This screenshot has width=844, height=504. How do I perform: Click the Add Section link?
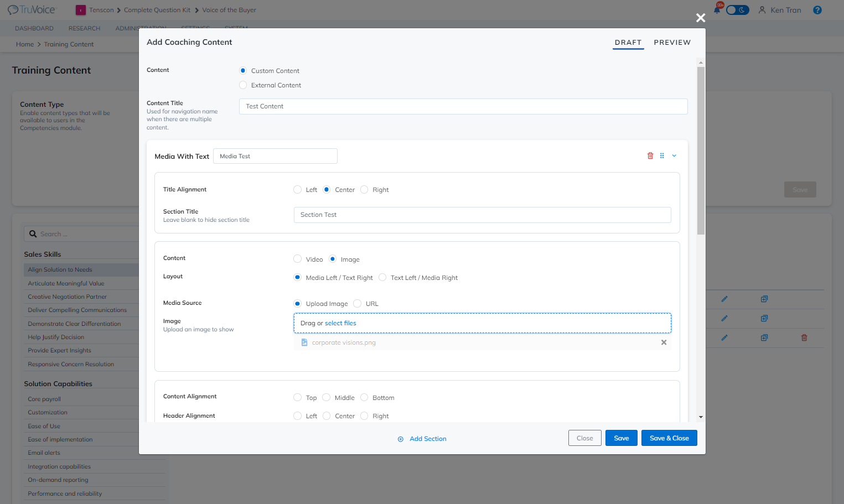tap(428, 439)
